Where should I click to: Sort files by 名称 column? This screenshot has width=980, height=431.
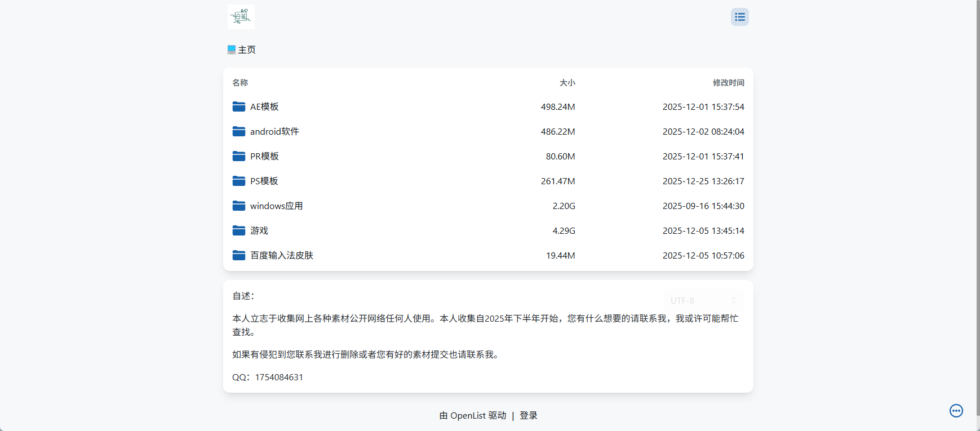point(240,83)
